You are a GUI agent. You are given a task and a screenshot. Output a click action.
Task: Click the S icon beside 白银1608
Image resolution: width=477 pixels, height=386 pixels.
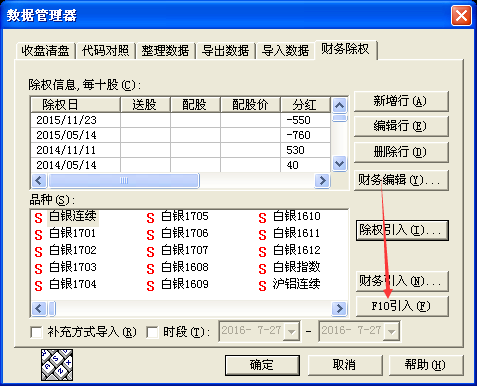pos(150,269)
